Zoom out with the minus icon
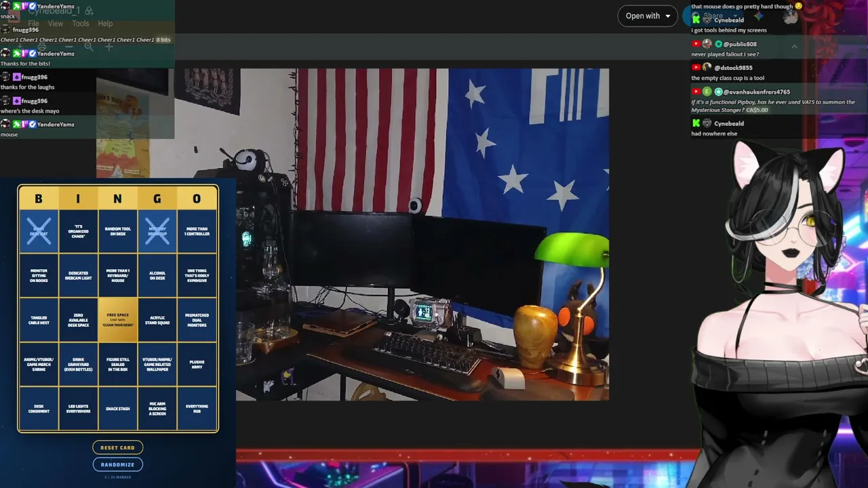 point(68,47)
